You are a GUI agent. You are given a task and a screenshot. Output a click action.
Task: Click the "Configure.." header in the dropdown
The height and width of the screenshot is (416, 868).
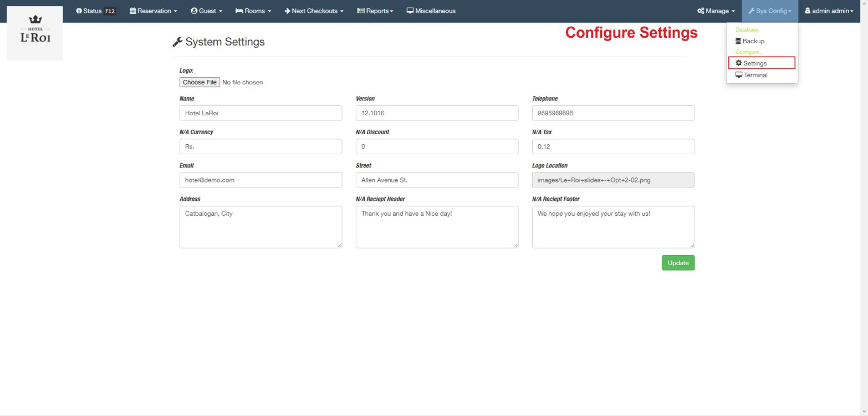[748, 52]
